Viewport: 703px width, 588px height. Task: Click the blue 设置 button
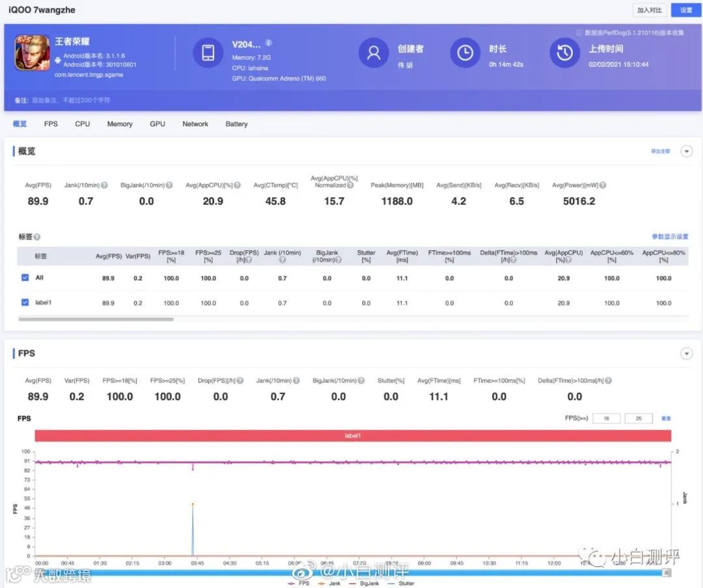(686, 10)
